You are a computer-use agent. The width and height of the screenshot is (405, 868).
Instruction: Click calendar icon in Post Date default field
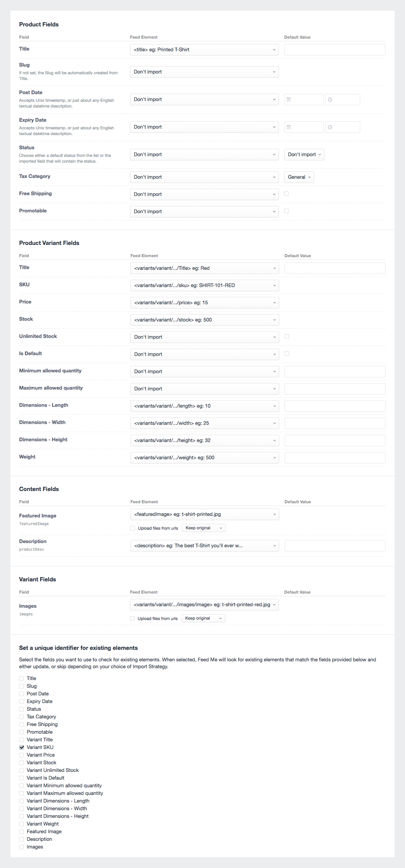(289, 100)
